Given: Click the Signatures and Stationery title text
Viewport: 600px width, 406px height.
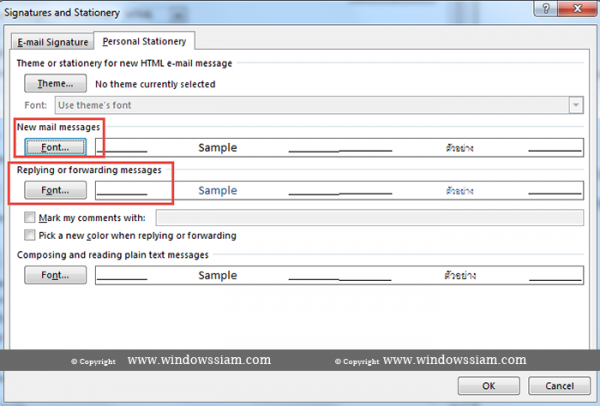Looking at the screenshot, I should (x=62, y=13).
